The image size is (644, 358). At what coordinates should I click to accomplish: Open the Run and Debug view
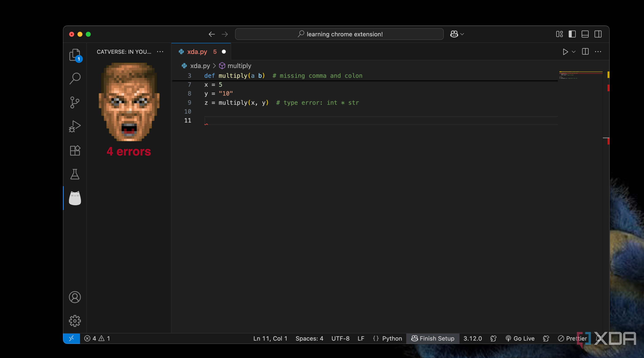[x=75, y=126]
